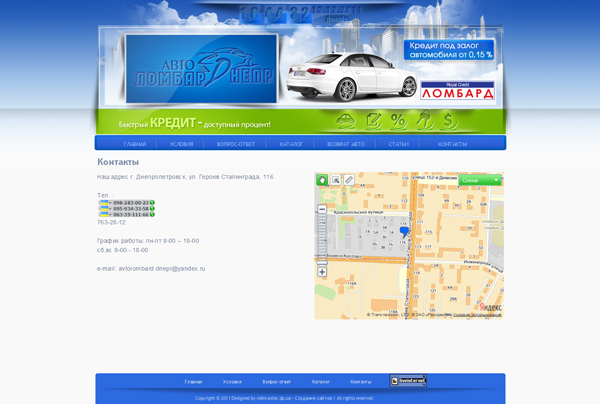The width and height of the screenshot is (600, 404).
Task: Click footer link Каталог
Action: pos(321,382)
